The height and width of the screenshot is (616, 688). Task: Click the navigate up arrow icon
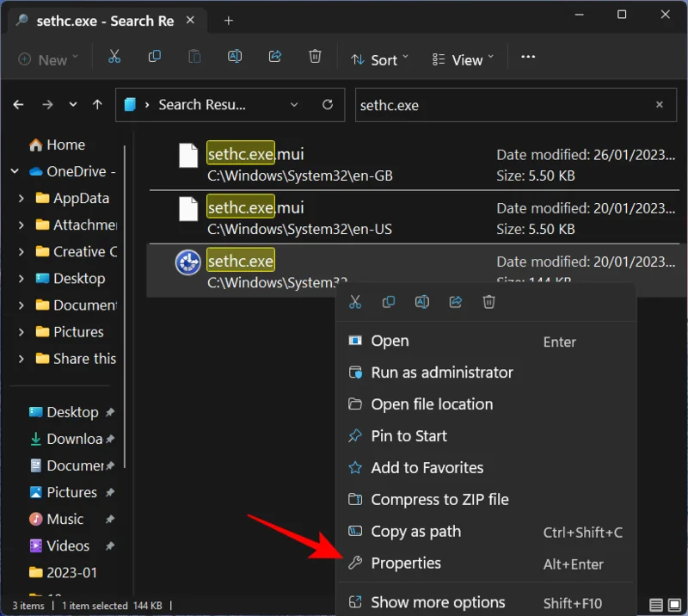click(97, 104)
